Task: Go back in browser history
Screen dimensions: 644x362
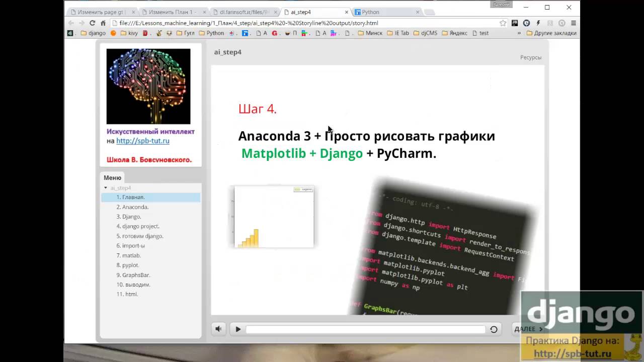Action: pyautogui.click(x=71, y=23)
